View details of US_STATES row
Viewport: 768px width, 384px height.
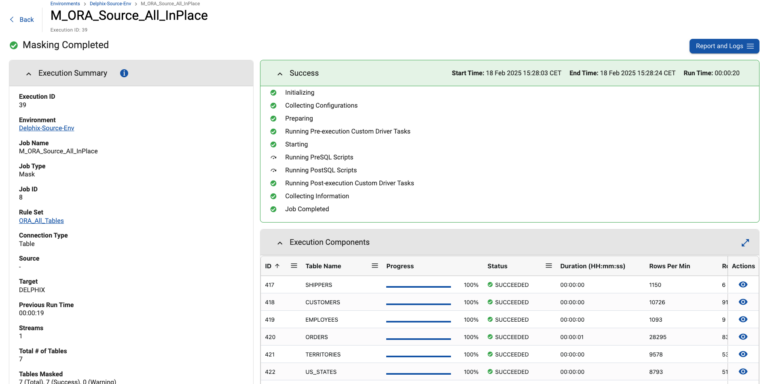(x=743, y=372)
